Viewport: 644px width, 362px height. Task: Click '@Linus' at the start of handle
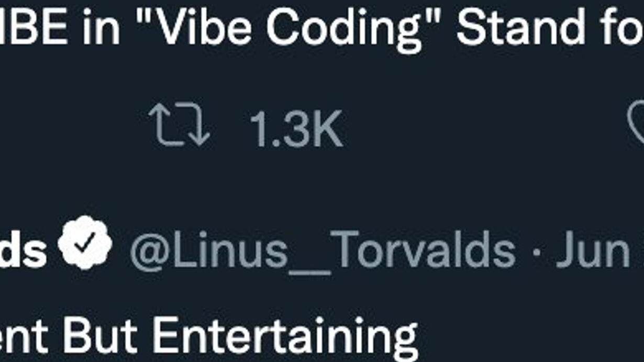pyautogui.click(x=209, y=250)
